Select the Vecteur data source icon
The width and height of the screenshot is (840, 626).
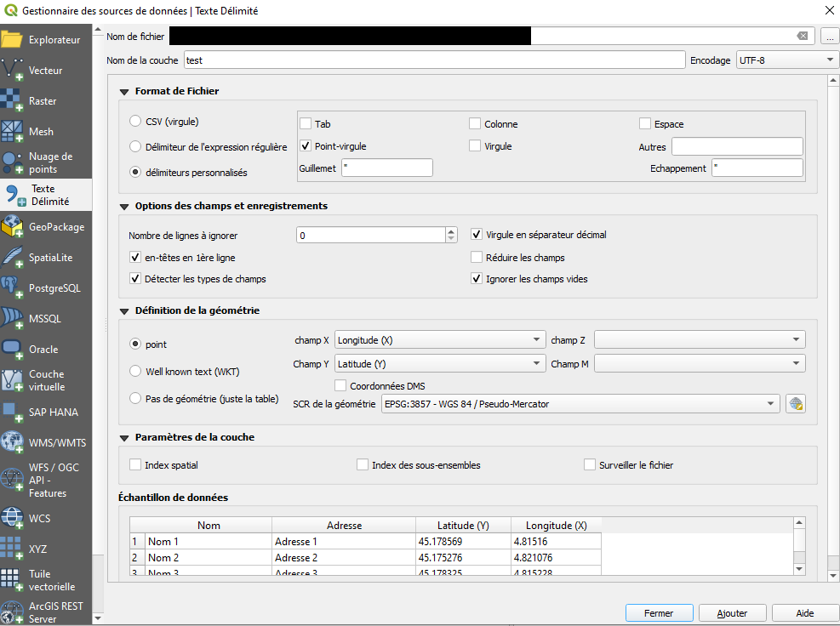[13, 71]
